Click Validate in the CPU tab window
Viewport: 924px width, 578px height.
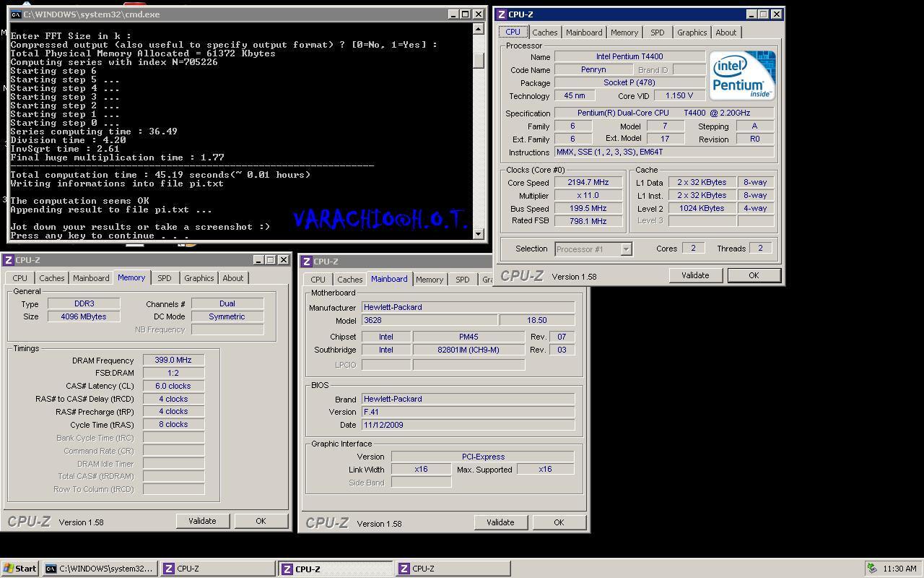[x=695, y=275]
